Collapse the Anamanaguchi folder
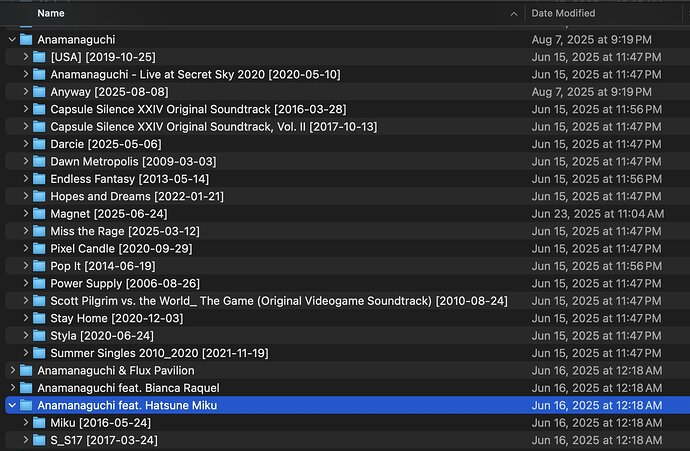 (12, 40)
